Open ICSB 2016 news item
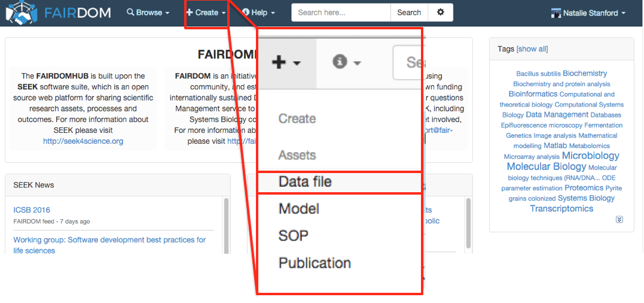Screen dimensions: 644x303 tap(32, 210)
